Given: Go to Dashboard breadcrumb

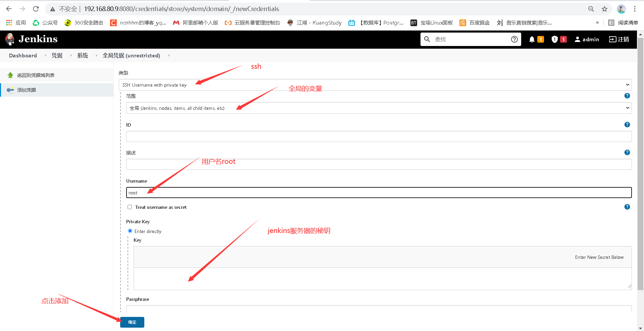Looking at the screenshot, I should [x=22, y=55].
